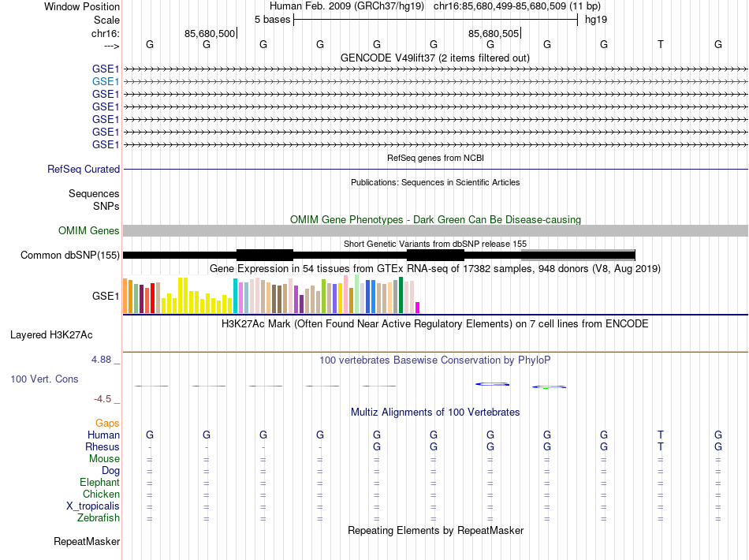This screenshot has width=749, height=560.
Task: Click the GSE1 label beside GTEx bar chart
Action: pos(106,297)
